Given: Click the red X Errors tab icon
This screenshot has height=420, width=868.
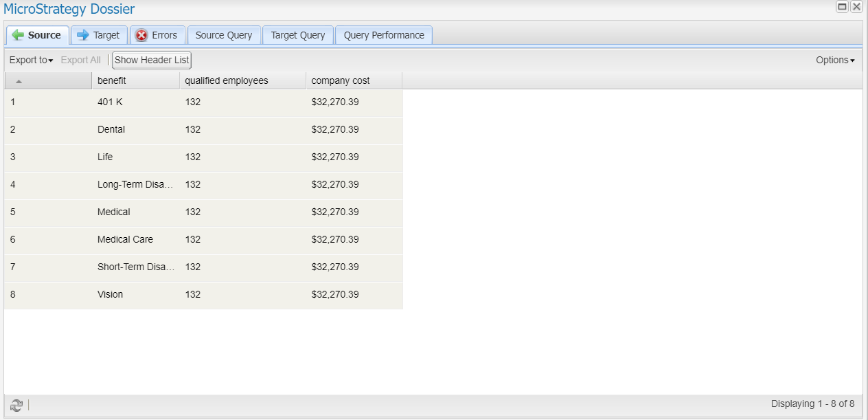Looking at the screenshot, I should pos(141,36).
